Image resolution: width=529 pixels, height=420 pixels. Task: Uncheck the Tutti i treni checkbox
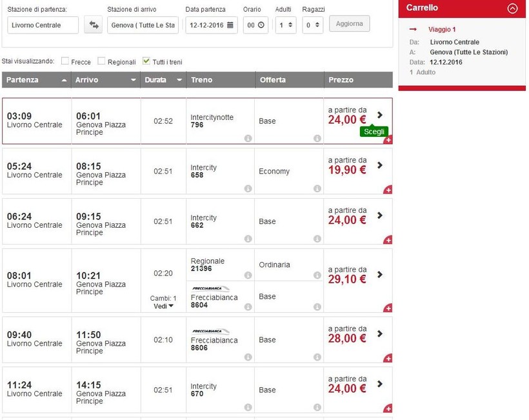point(146,61)
